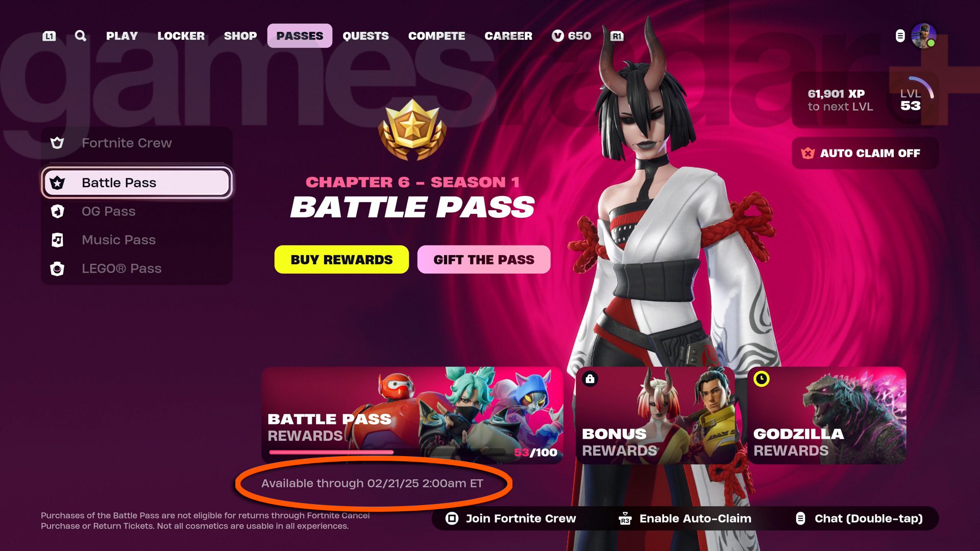980x551 pixels.
Task: Open the Chat menu icon beside avatar
Action: click(900, 36)
